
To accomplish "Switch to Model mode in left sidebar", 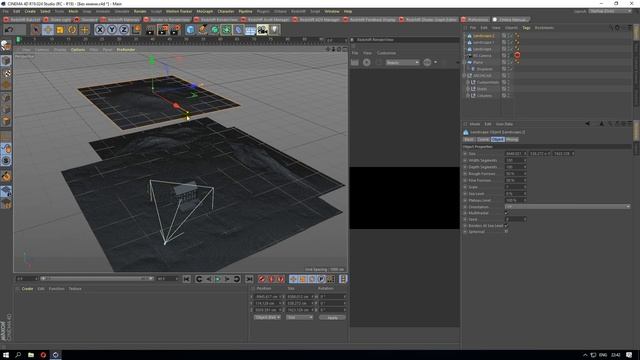I will [x=6, y=61].
